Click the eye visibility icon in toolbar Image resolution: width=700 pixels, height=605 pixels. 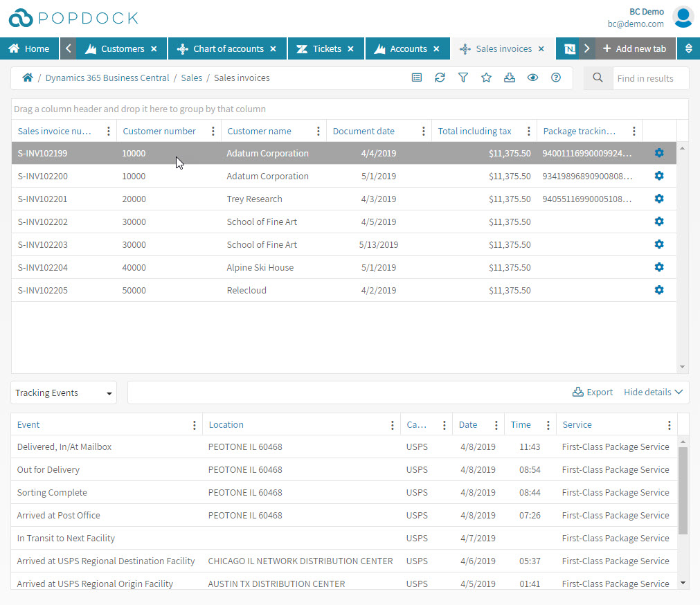pos(532,78)
